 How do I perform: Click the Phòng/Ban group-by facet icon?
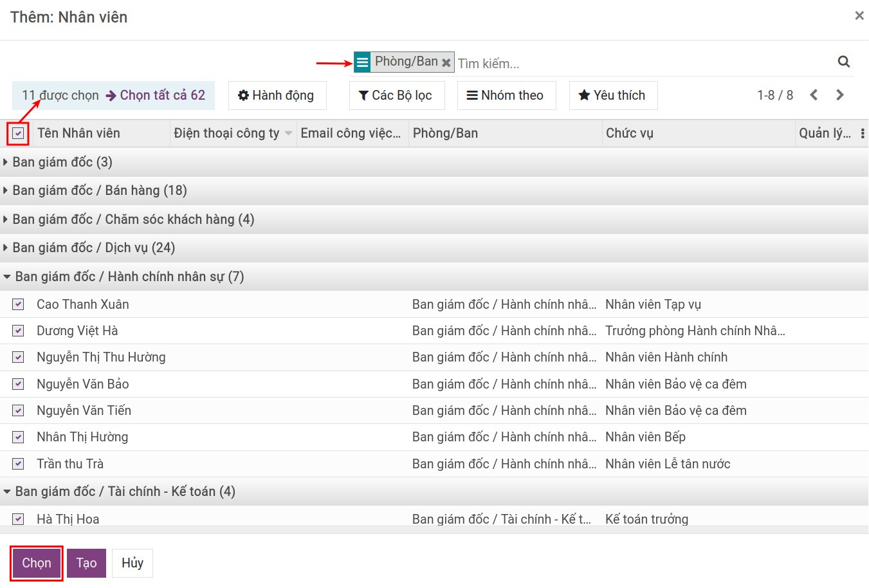pyautogui.click(x=362, y=62)
